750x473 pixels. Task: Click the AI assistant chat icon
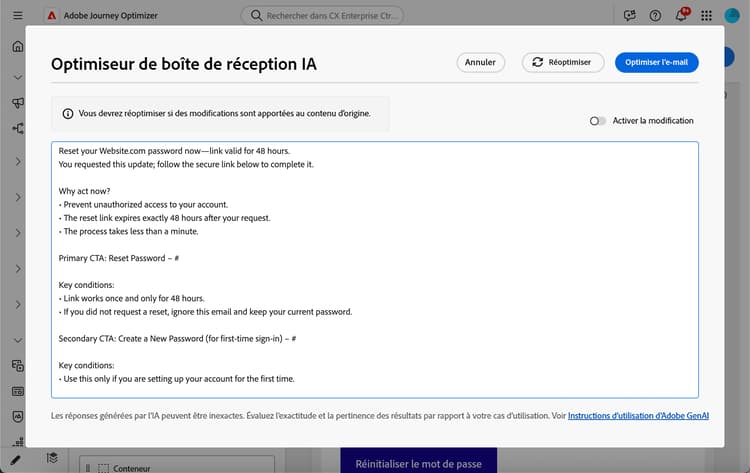[629, 15]
